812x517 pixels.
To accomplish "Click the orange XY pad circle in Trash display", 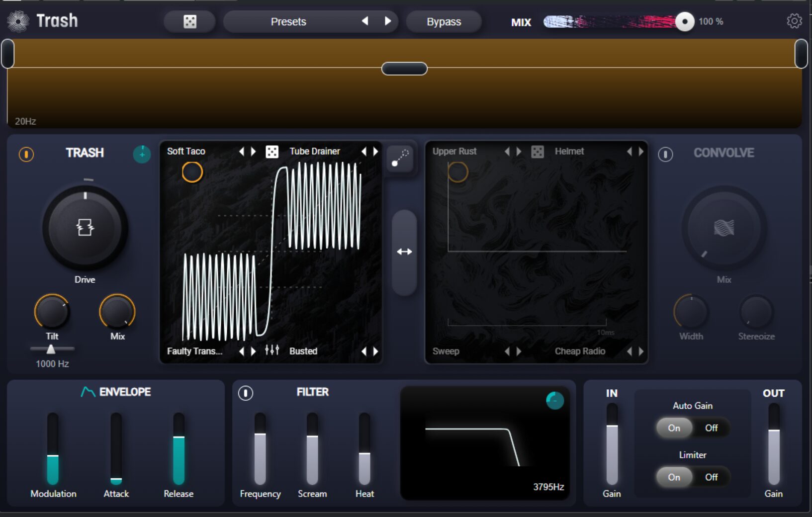I will point(192,172).
